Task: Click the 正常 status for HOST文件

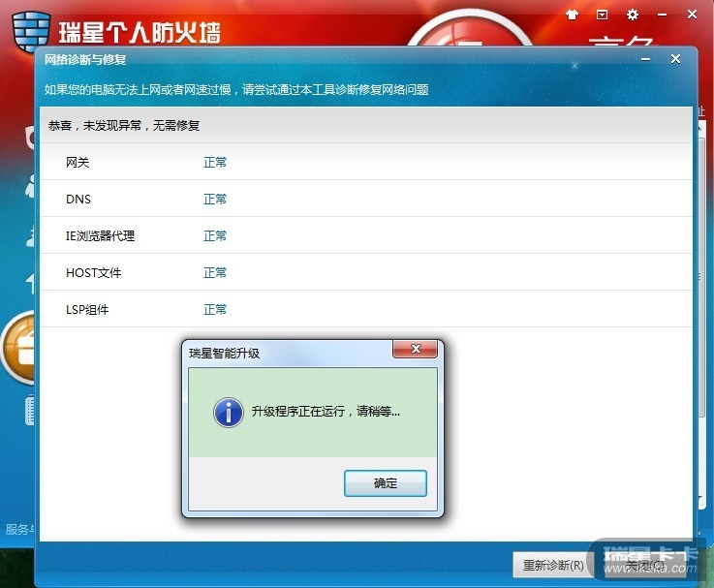Action: point(215,273)
